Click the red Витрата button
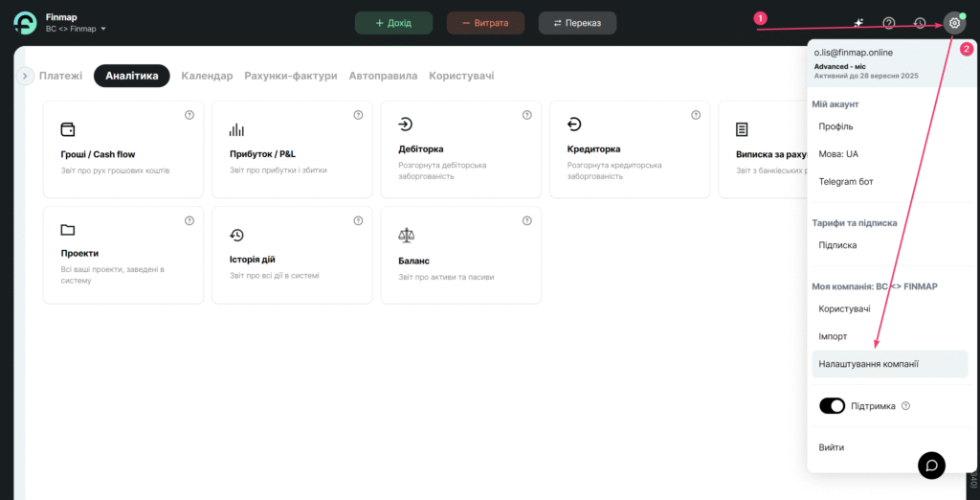 click(484, 23)
